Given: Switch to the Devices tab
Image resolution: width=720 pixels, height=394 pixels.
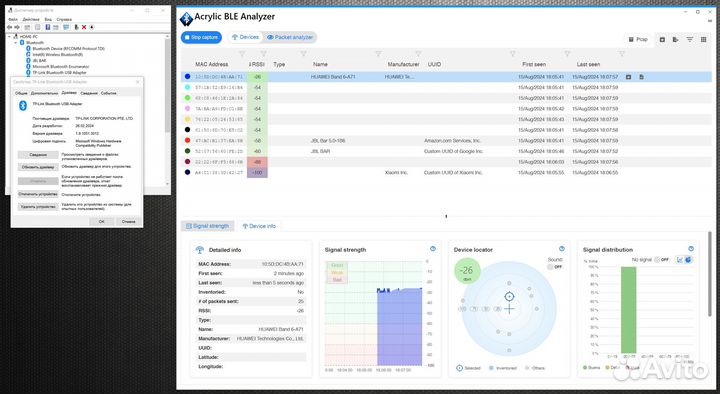Looking at the screenshot, I should point(245,37).
